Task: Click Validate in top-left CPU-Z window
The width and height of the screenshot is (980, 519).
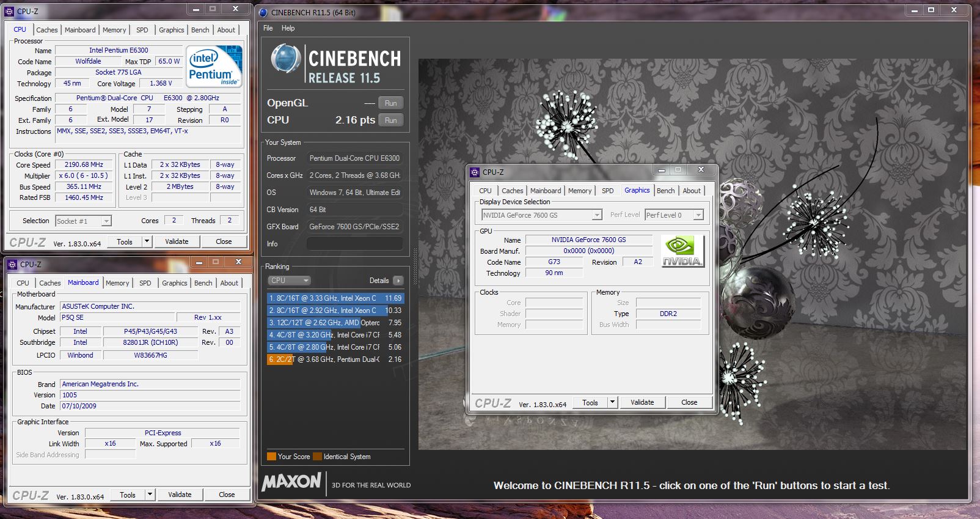Action: tap(177, 241)
